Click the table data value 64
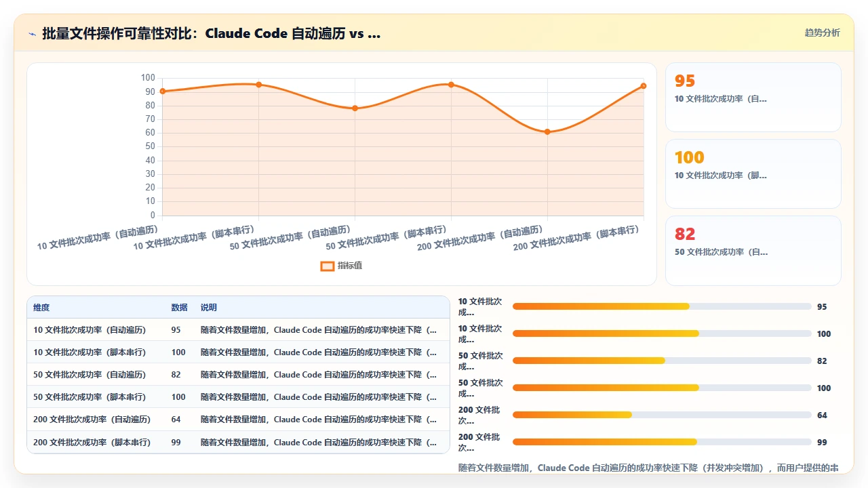Screen dimensions: 868x488 tap(176, 420)
